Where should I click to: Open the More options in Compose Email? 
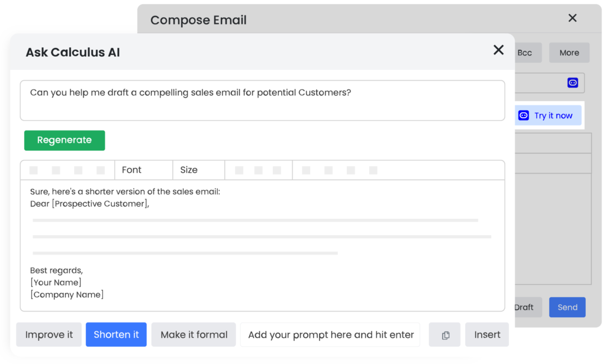tap(569, 53)
